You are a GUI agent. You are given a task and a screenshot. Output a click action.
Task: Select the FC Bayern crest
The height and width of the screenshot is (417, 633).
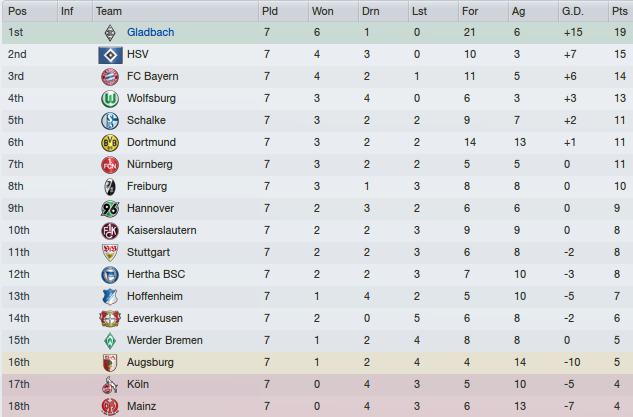pos(110,77)
